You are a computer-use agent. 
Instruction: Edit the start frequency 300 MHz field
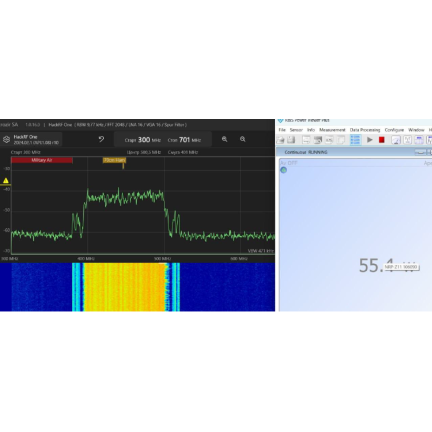[143, 140]
